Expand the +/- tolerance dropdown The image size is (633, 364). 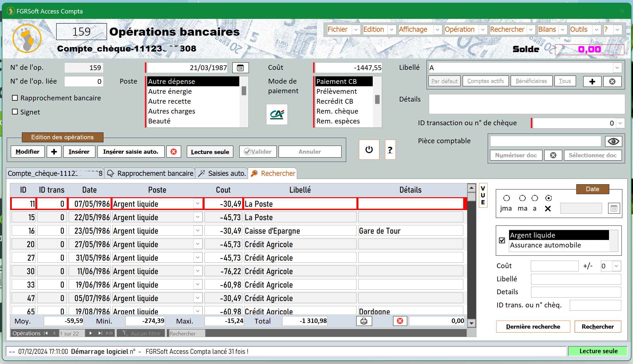[617, 266]
